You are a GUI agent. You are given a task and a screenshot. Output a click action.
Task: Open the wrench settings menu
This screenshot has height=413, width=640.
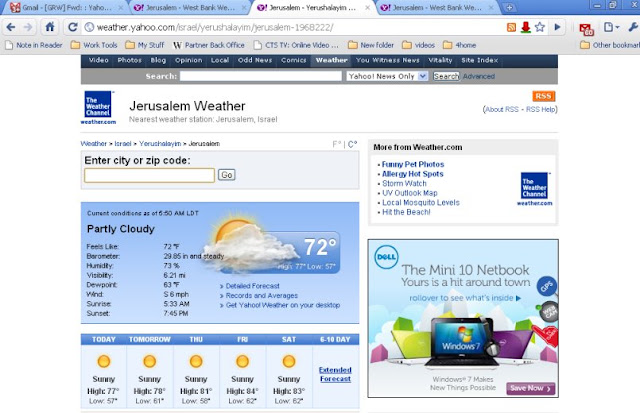633,27
